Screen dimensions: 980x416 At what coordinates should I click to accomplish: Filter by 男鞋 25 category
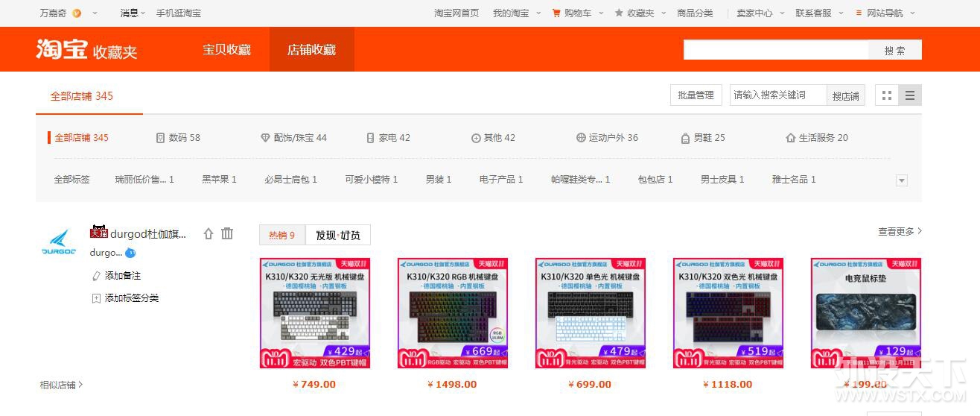tap(703, 138)
